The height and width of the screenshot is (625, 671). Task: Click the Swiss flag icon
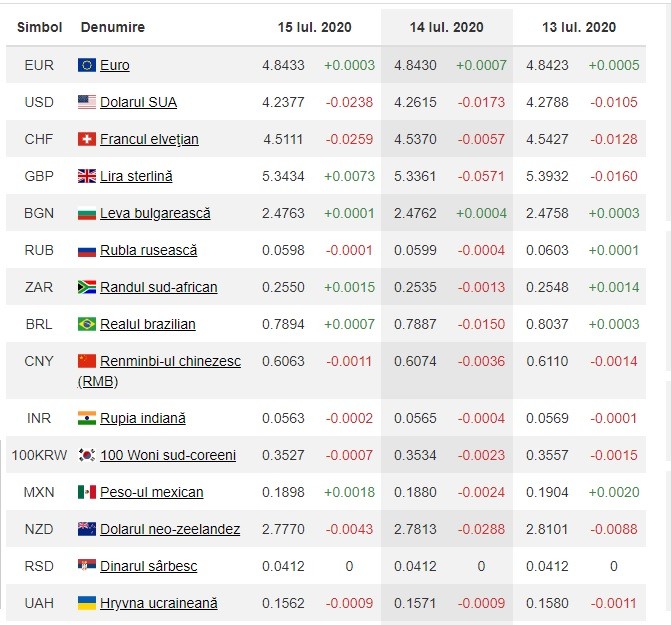tap(87, 139)
